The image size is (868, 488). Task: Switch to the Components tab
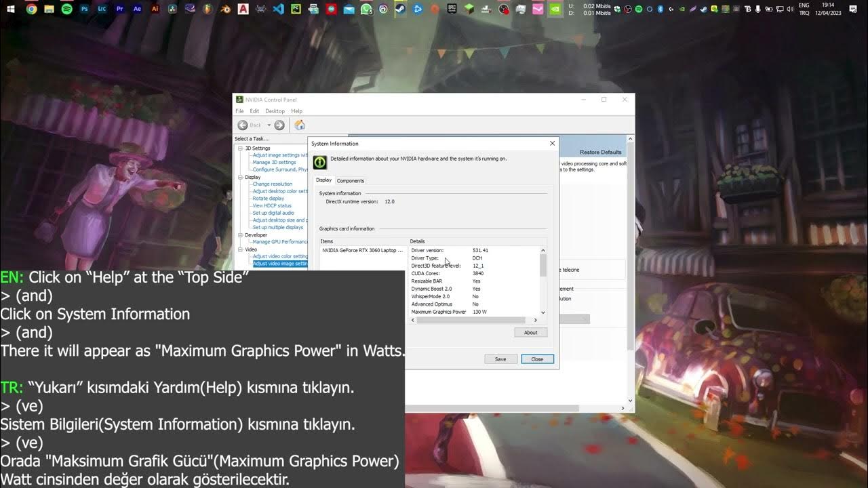point(351,181)
